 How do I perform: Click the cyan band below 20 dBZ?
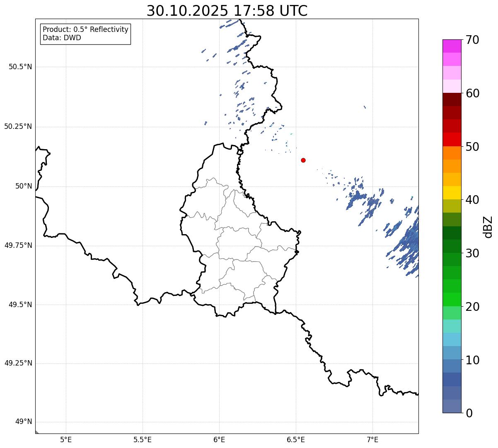[452, 326]
